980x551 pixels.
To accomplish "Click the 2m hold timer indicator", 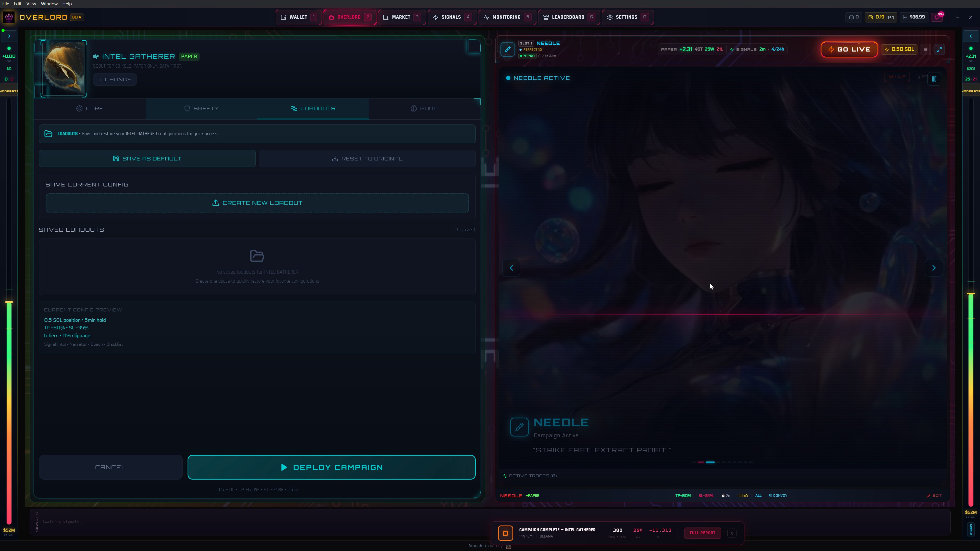I will (726, 495).
